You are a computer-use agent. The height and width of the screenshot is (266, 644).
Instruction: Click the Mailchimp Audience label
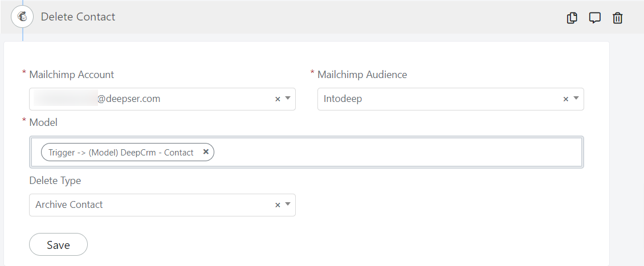pos(362,75)
